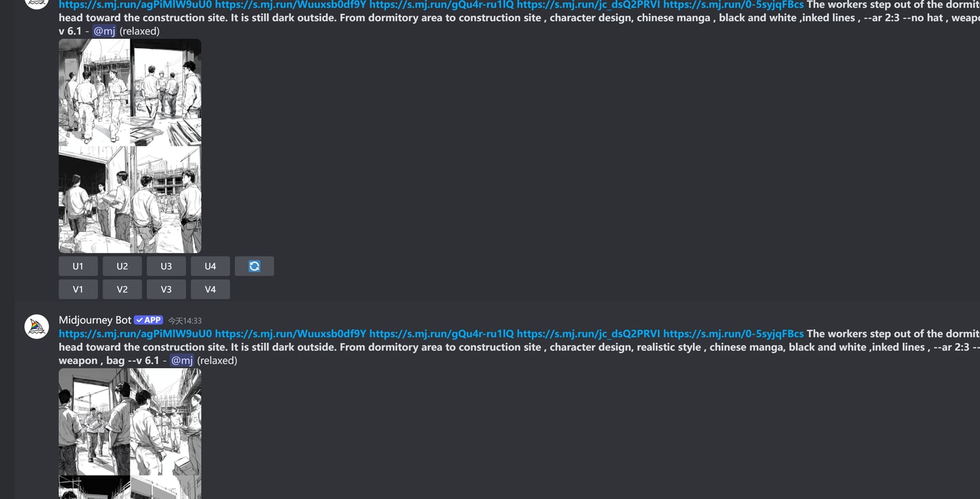Click the V2 variation button
This screenshot has width=980, height=499.
pyautogui.click(x=122, y=289)
